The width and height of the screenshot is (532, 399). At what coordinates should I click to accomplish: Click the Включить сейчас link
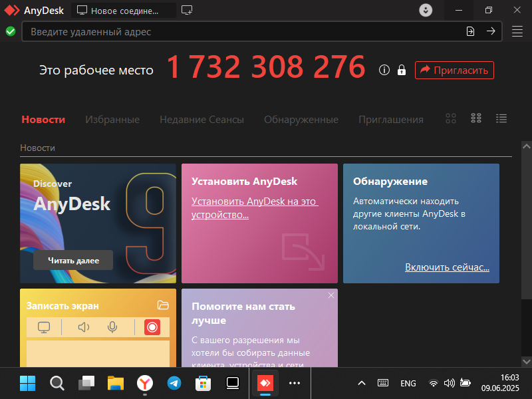point(447,267)
